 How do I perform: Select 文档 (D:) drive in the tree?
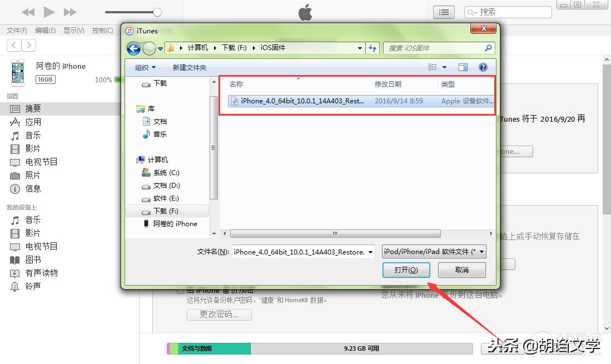point(166,186)
